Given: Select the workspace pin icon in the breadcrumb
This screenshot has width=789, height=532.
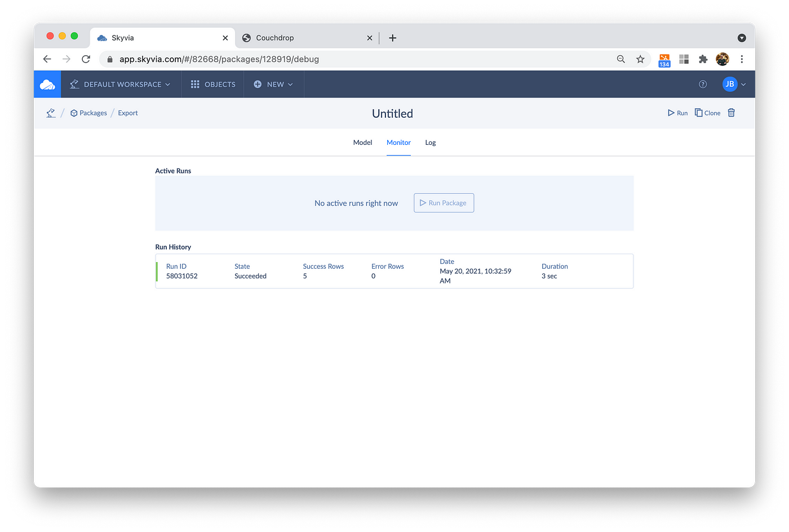Looking at the screenshot, I should [50, 113].
